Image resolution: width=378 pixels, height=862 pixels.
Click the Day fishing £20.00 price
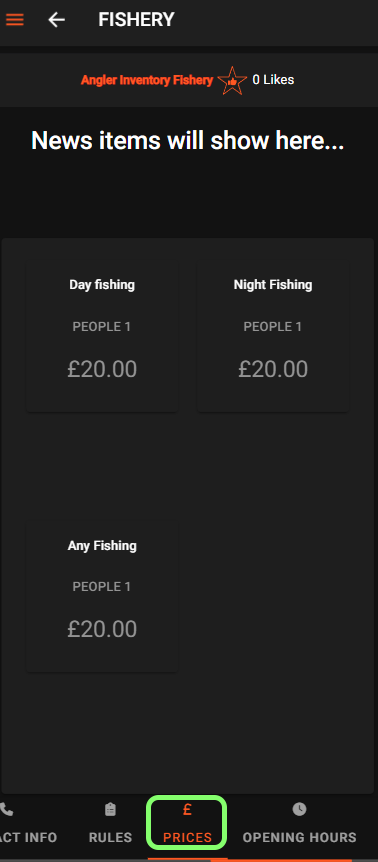coord(102,369)
